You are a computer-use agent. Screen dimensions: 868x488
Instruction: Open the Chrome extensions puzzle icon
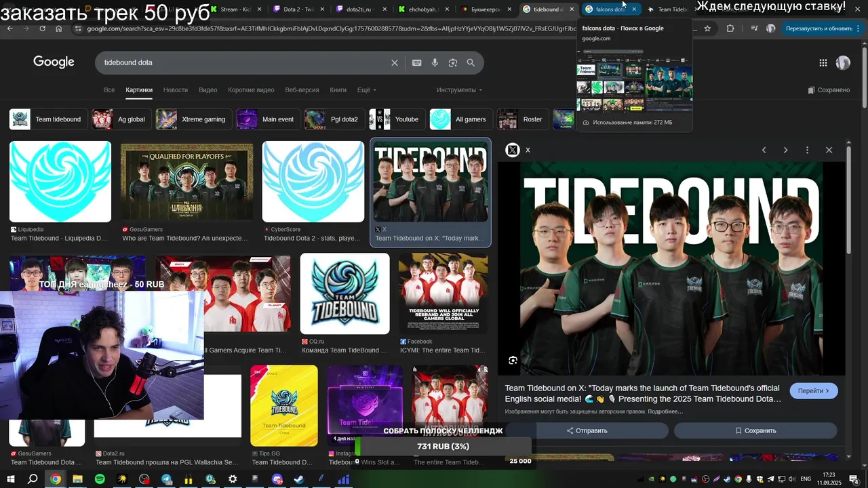coord(730,28)
